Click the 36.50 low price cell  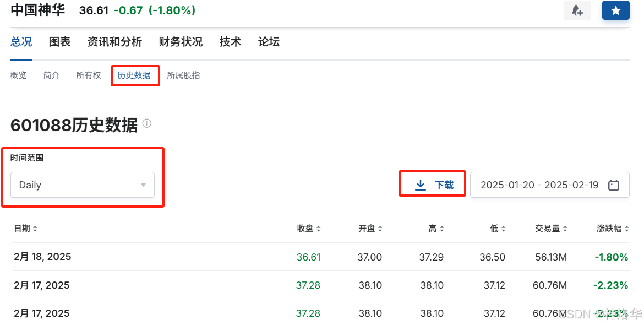493,257
